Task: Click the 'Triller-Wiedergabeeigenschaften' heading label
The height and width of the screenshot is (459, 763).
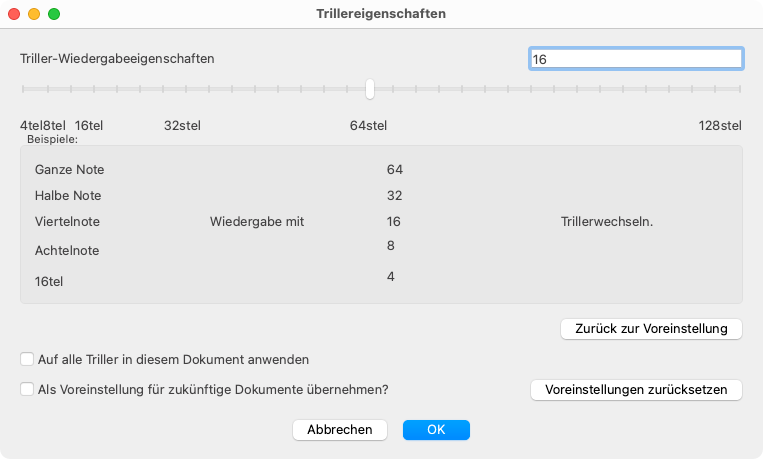Action: point(118,58)
